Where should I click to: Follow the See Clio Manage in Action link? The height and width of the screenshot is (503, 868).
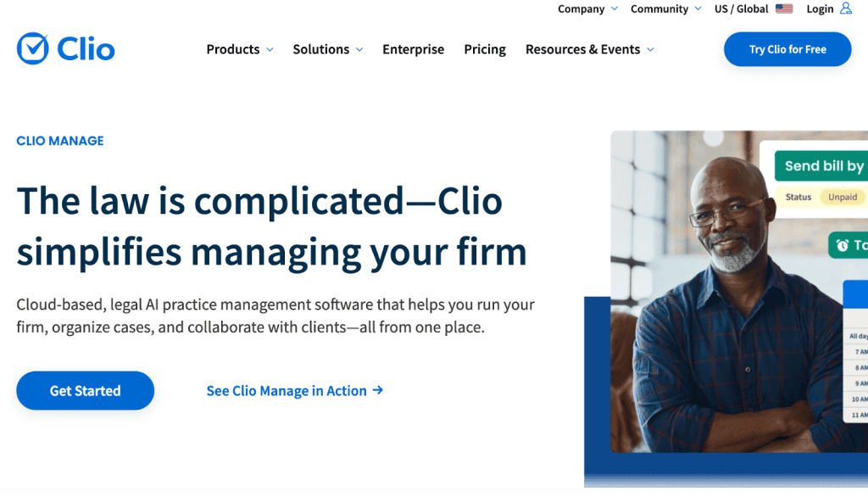coord(288,390)
